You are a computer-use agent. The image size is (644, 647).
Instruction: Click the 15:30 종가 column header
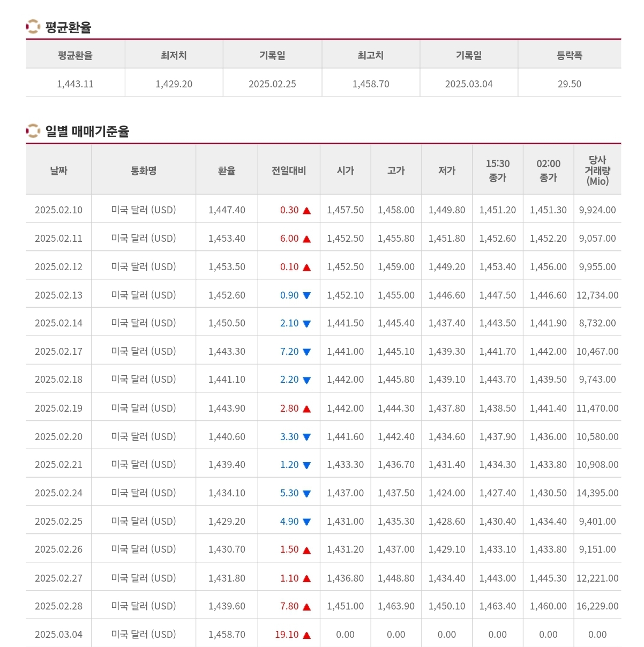pos(498,170)
